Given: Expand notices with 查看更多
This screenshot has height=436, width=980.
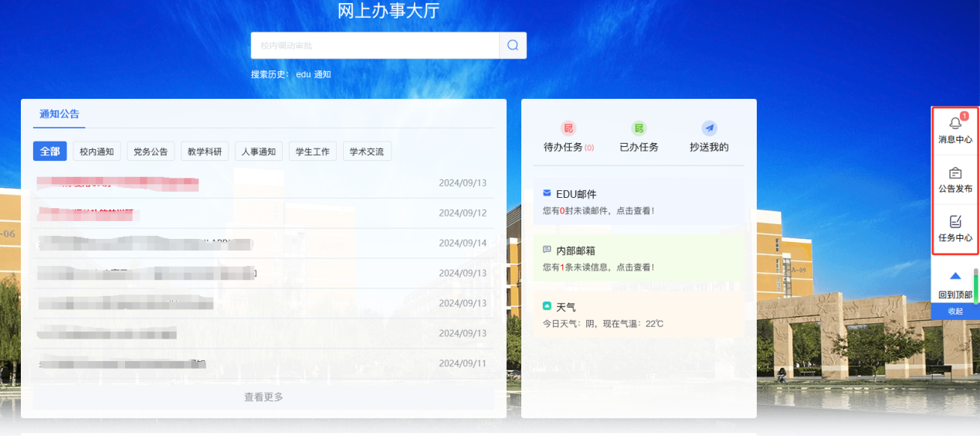Looking at the screenshot, I should coord(263,397).
